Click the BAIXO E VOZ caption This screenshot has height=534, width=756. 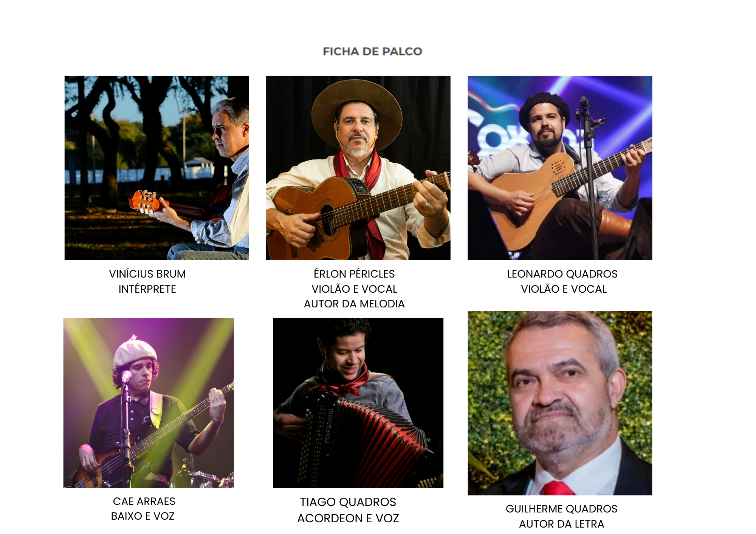pos(143,516)
